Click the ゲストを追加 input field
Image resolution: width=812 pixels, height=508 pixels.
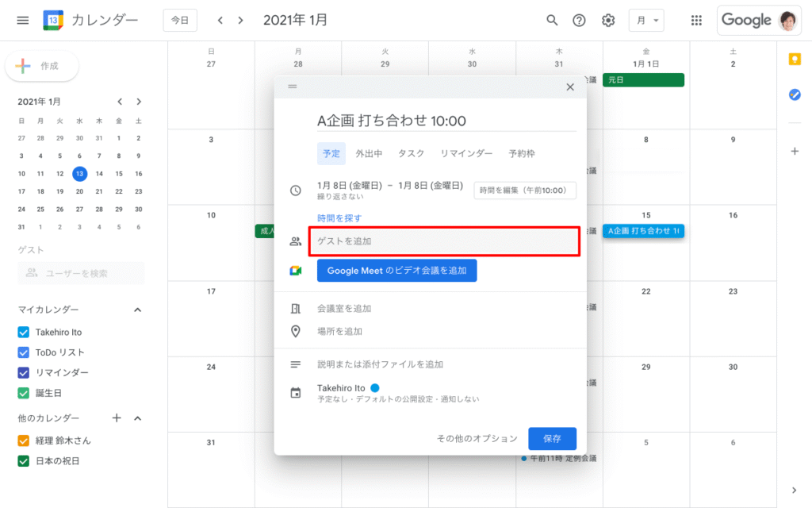(444, 241)
